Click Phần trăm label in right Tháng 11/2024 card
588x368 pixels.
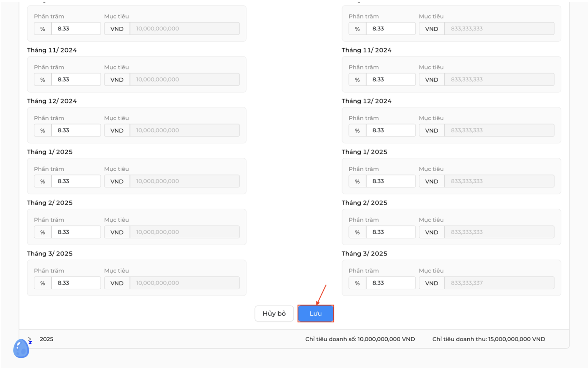tap(364, 67)
